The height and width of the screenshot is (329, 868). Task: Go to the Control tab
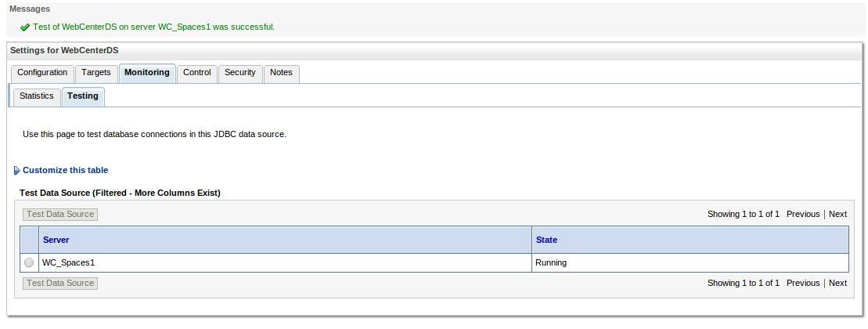(197, 73)
